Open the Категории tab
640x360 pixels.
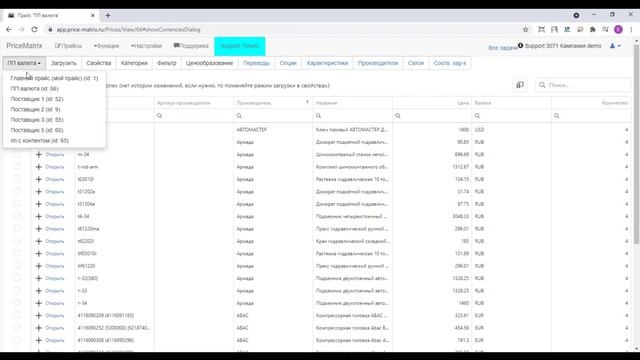(134, 63)
